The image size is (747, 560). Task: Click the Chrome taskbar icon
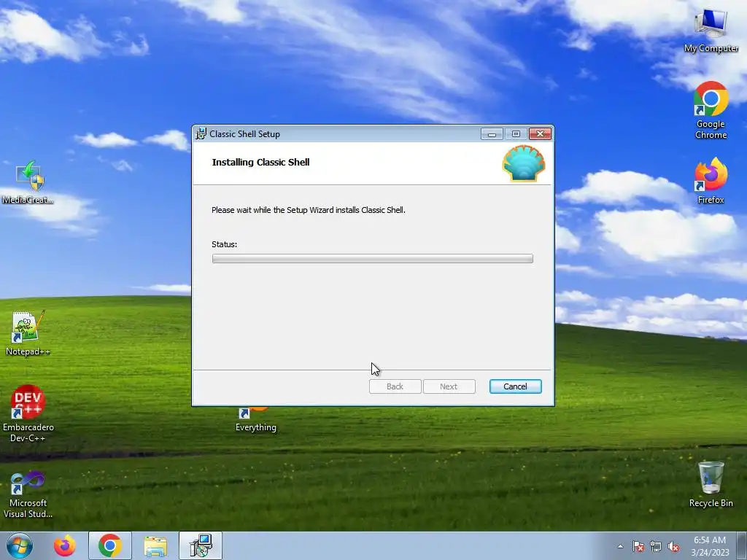110,545
